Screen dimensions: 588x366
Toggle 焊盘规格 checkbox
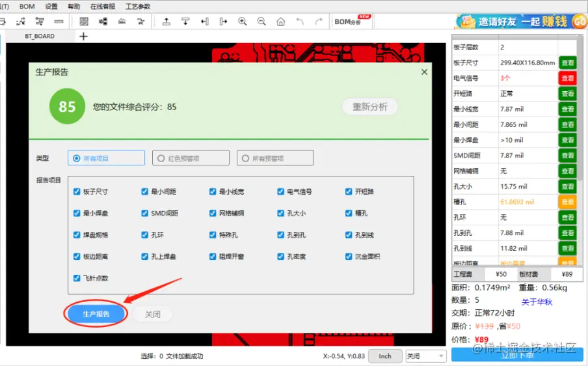pyautogui.click(x=77, y=234)
